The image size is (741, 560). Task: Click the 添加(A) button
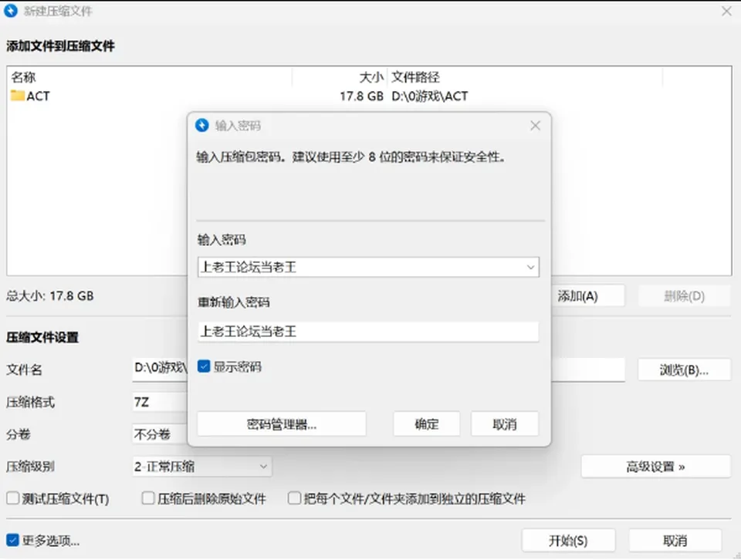[x=587, y=296]
